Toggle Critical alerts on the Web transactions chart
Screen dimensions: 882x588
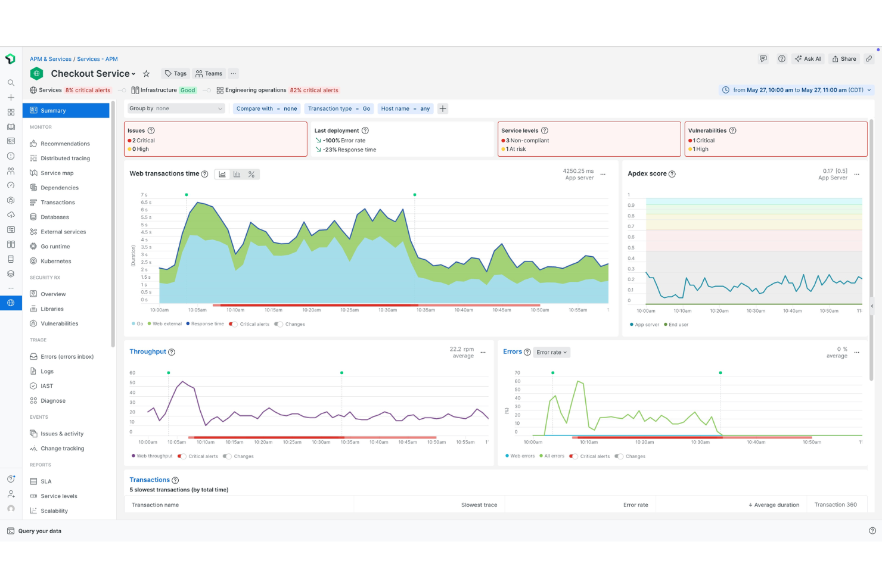tap(233, 324)
